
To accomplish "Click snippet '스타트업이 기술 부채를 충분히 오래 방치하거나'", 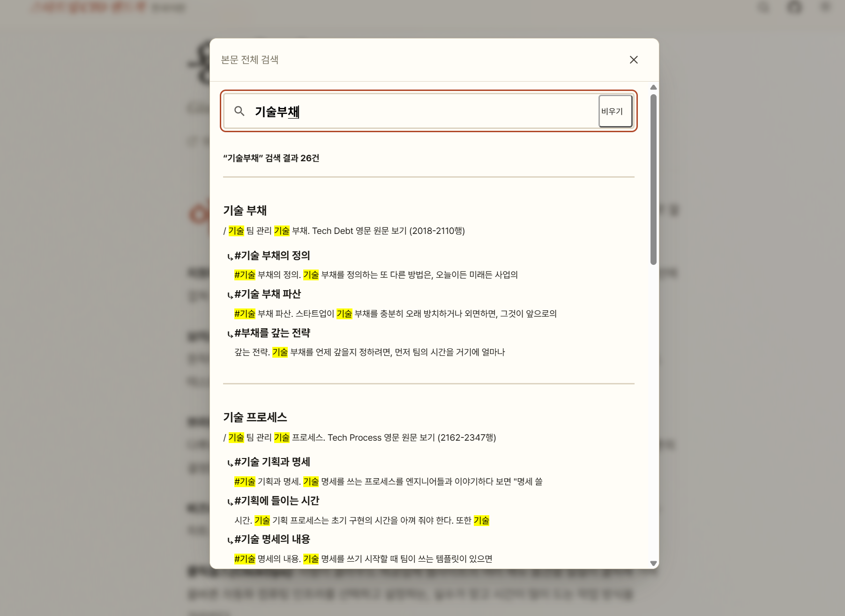I will [396, 314].
